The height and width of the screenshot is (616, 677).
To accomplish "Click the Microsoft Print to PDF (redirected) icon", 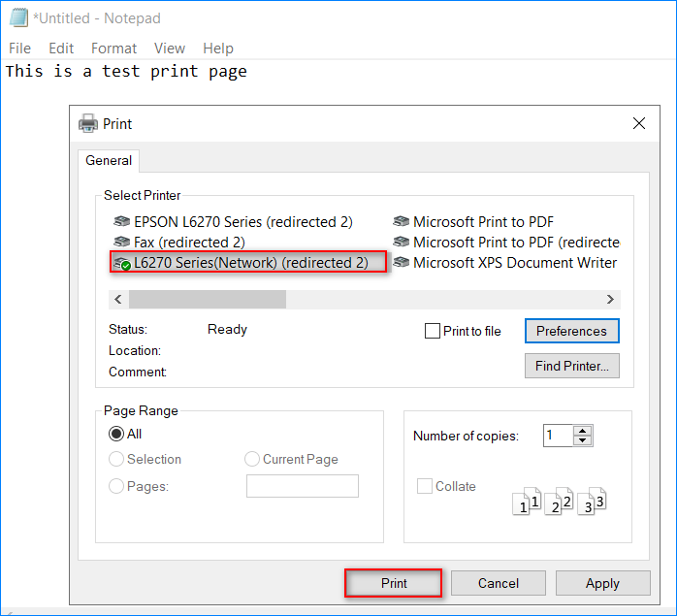I will pos(402,242).
